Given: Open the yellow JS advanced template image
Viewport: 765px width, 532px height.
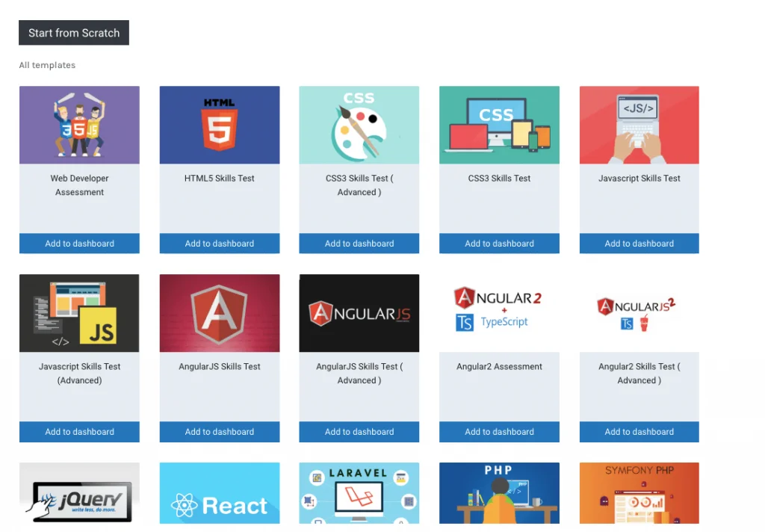Looking at the screenshot, I should (79, 313).
